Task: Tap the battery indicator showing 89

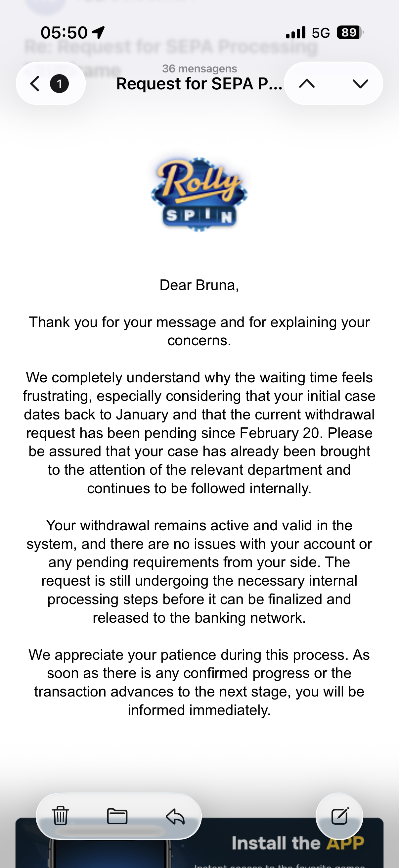Action: point(349,32)
